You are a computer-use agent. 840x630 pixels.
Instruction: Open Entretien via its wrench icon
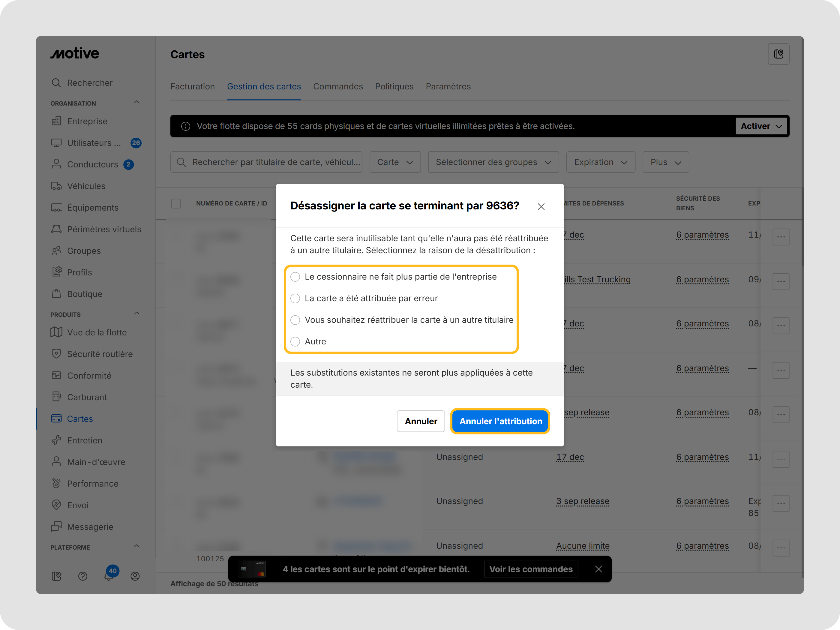(x=56, y=440)
